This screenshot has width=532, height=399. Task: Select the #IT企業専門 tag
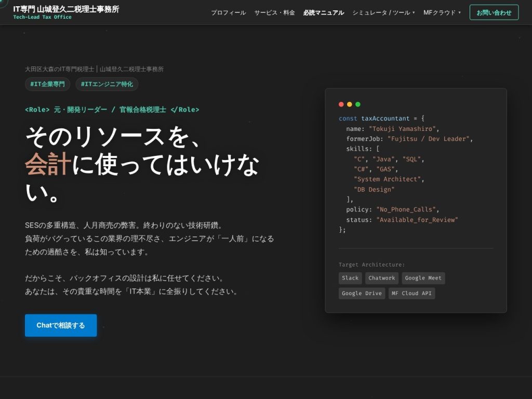(x=47, y=84)
